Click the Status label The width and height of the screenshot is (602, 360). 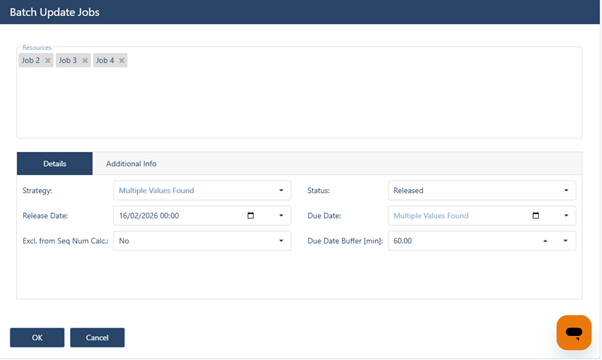point(319,190)
